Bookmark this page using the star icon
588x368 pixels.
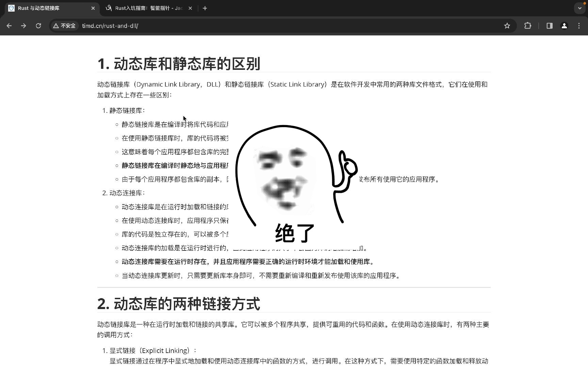(x=507, y=26)
